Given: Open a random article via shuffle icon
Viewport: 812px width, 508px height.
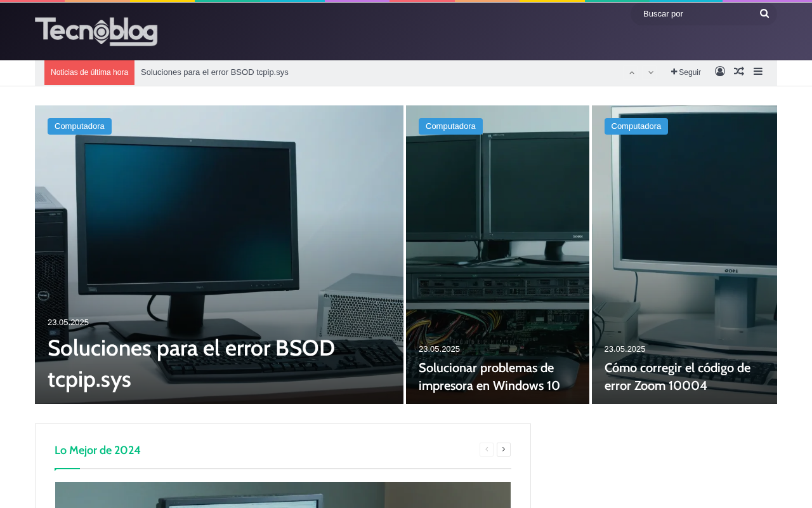Looking at the screenshot, I should coord(739,72).
